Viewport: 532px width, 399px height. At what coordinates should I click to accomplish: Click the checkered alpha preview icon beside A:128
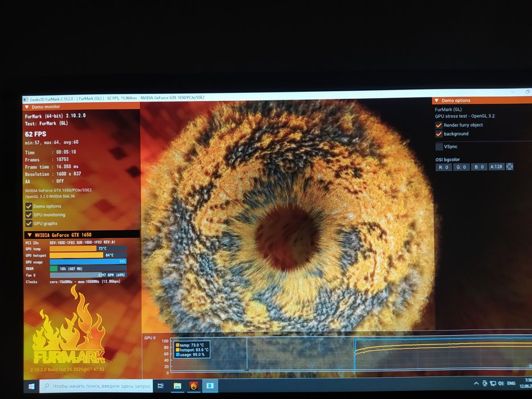(x=509, y=166)
